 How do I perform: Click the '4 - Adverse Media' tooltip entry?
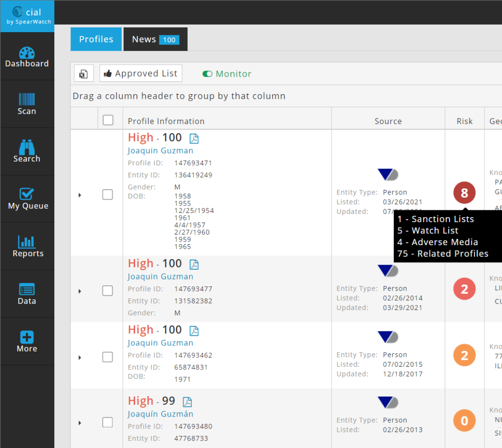tap(437, 242)
